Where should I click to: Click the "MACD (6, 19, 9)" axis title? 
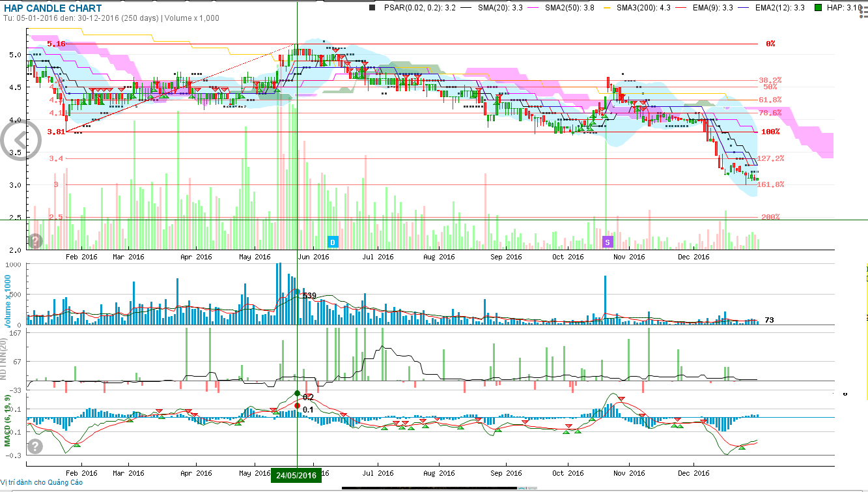8,420
